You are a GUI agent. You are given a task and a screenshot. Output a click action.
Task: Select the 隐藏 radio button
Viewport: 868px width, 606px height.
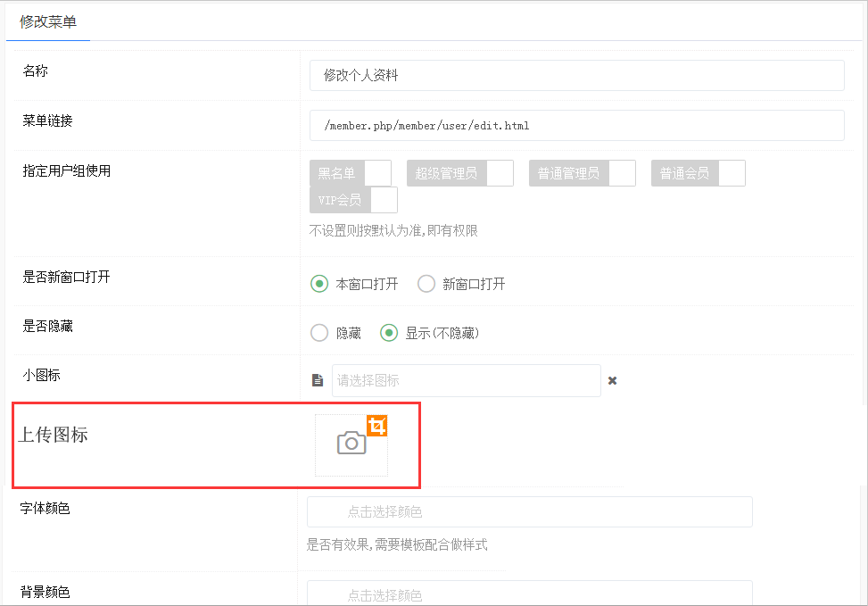319,333
